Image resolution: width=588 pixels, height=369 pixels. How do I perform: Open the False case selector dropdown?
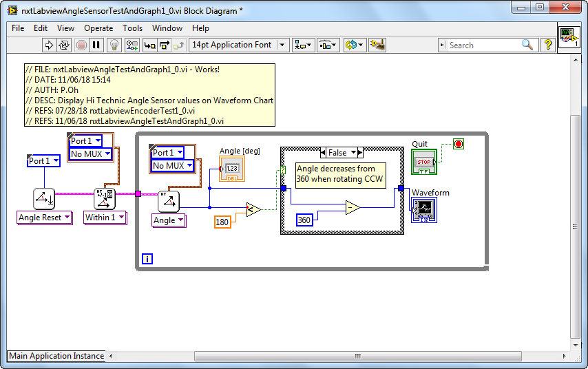(x=342, y=153)
